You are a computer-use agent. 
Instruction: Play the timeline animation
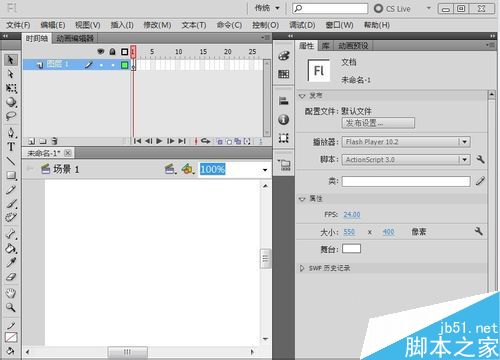pos(159,141)
